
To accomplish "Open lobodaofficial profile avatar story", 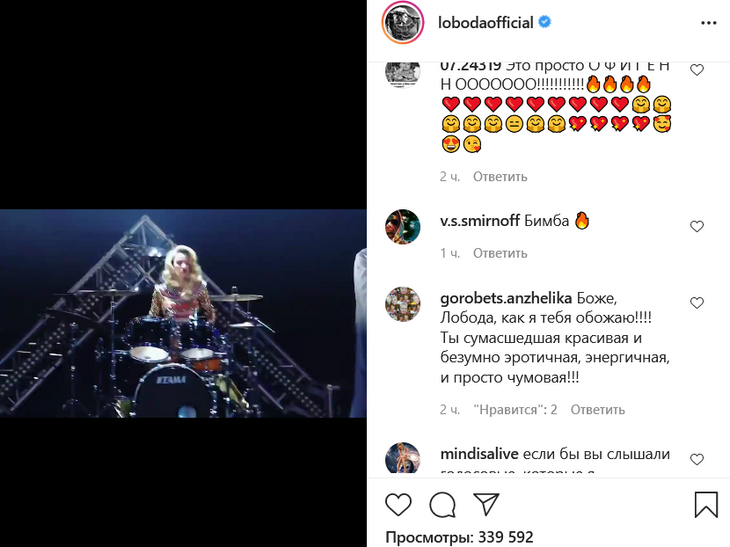I will click(403, 23).
